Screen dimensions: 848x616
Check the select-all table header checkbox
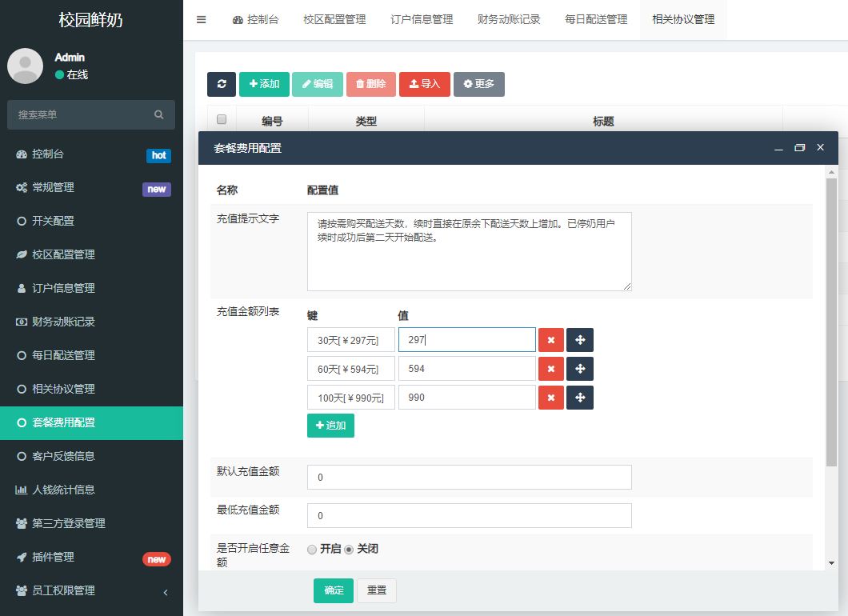coord(222,120)
